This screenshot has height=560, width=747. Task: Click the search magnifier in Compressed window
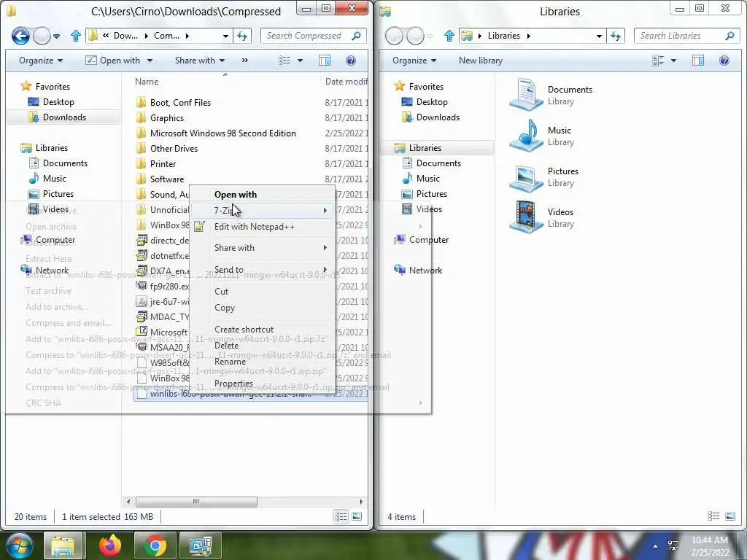pos(356,36)
